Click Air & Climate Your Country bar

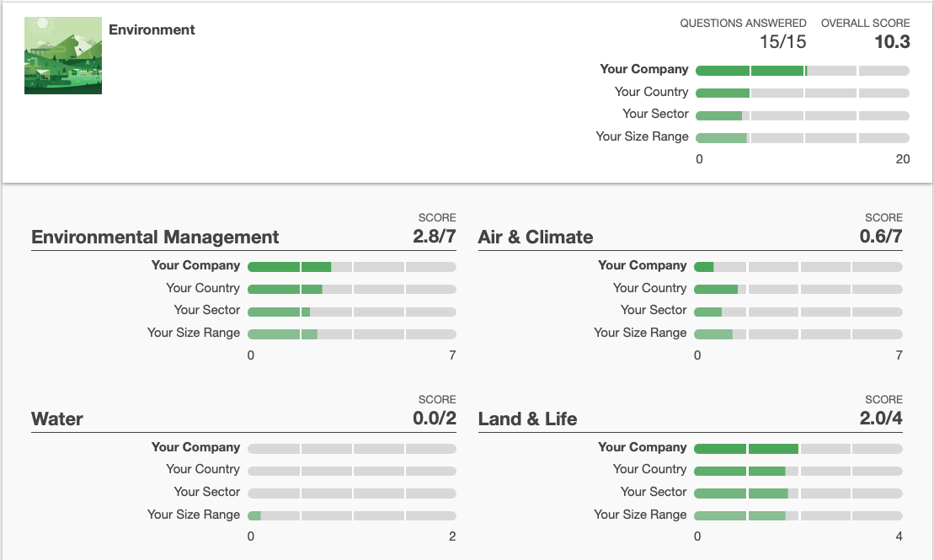tap(798, 289)
